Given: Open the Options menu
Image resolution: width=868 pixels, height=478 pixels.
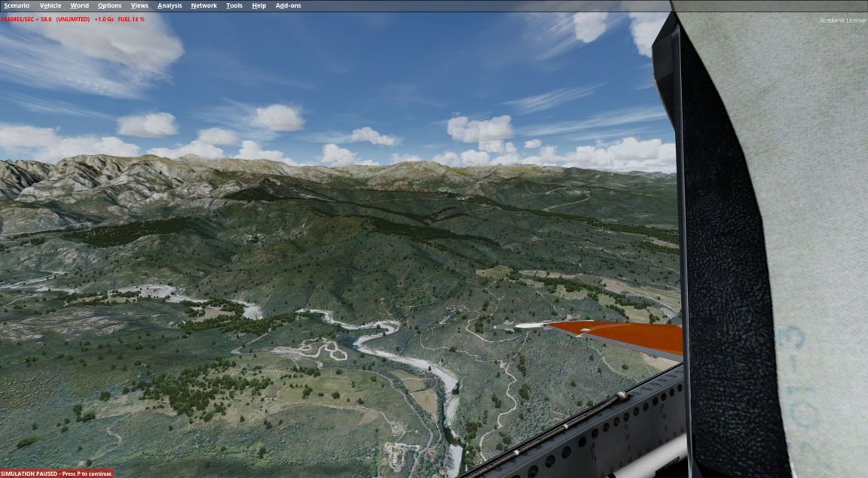Looking at the screenshot, I should [109, 5].
